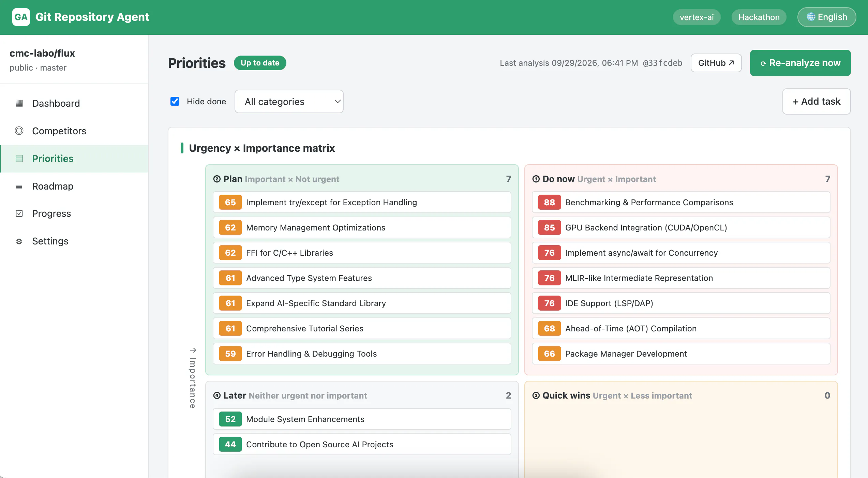The image size is (868, 478).
Task: Open FFI for C/C++ Libraries task
Action: point(362,253)
